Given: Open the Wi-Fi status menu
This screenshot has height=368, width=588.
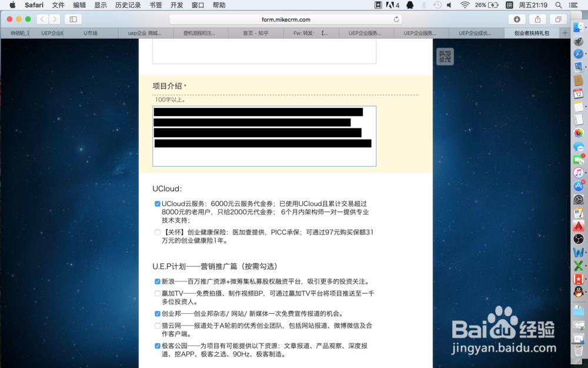Looking at the screenshot, I should [x=465, y=5].
